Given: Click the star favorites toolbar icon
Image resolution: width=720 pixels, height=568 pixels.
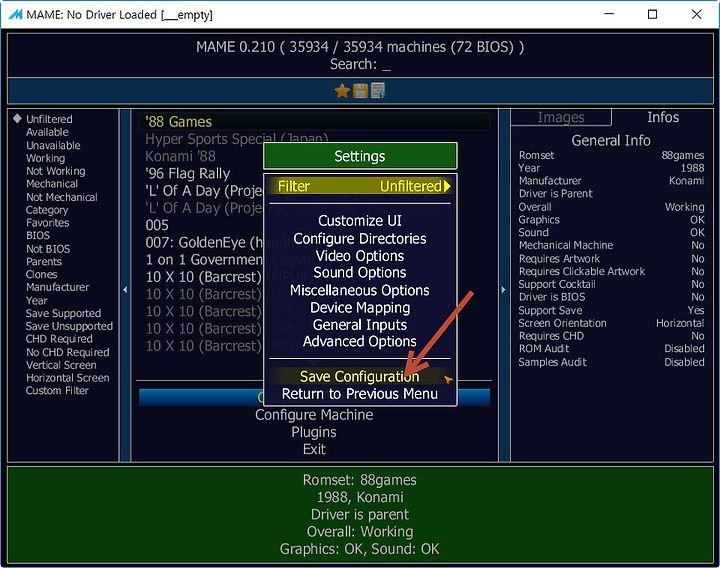Looking at the screenshot, I should (342, 91).
